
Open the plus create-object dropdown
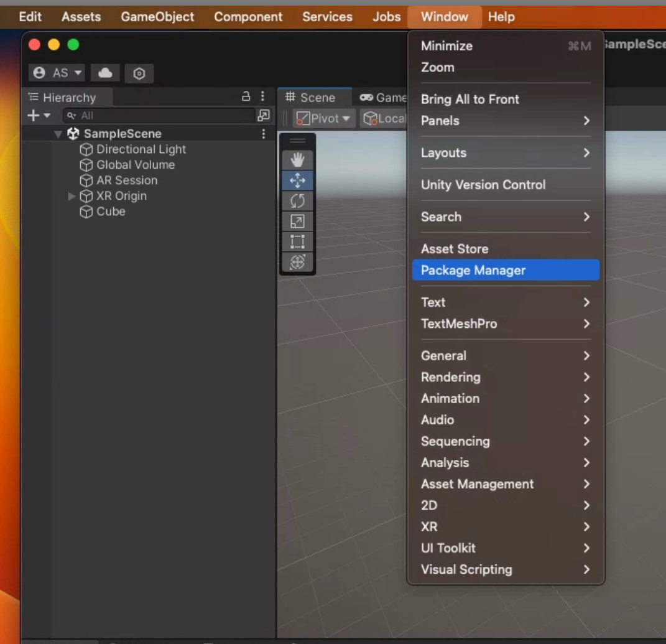[x=39, y=115]
